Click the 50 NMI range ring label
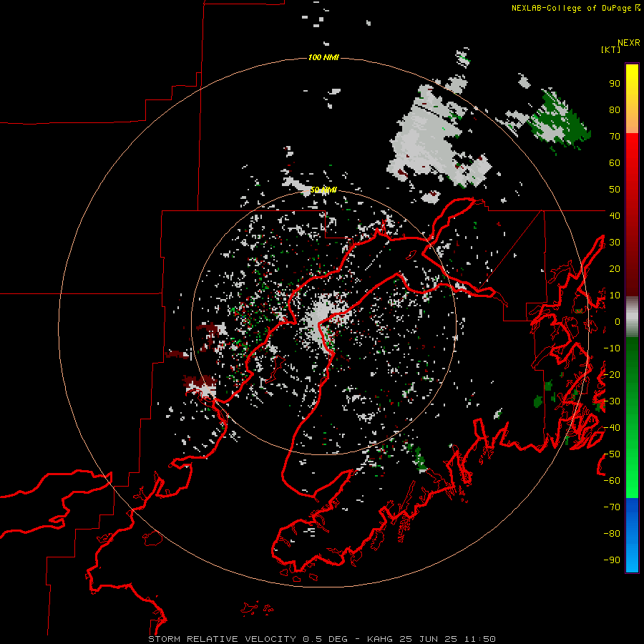 click(x=323, y=190)
